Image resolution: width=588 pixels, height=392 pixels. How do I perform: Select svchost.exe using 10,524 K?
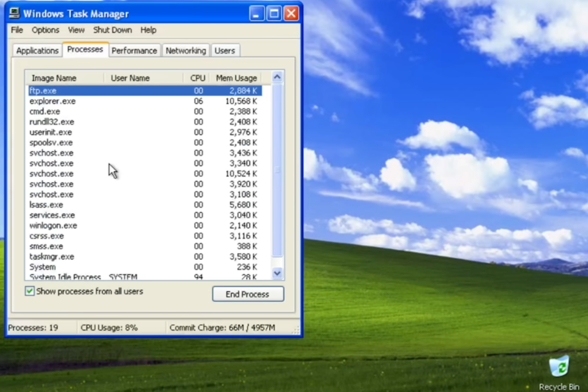pos(145,173)
